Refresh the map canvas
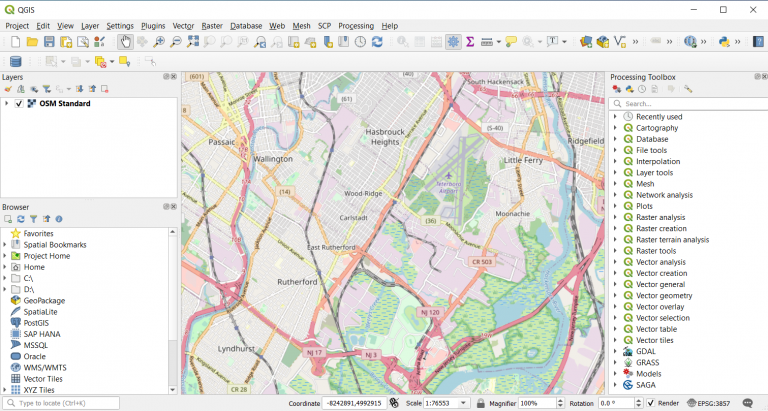This screenshot has height=411, width=768. coord(377,42)
